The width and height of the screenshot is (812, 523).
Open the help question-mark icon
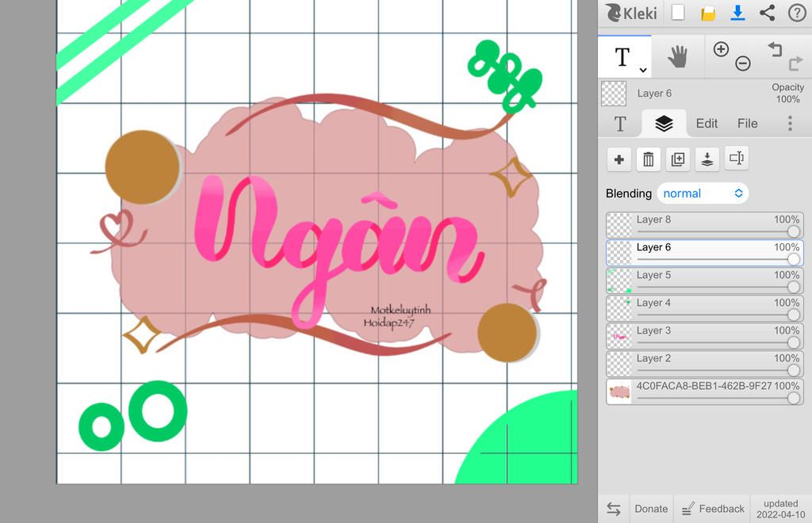797,13
